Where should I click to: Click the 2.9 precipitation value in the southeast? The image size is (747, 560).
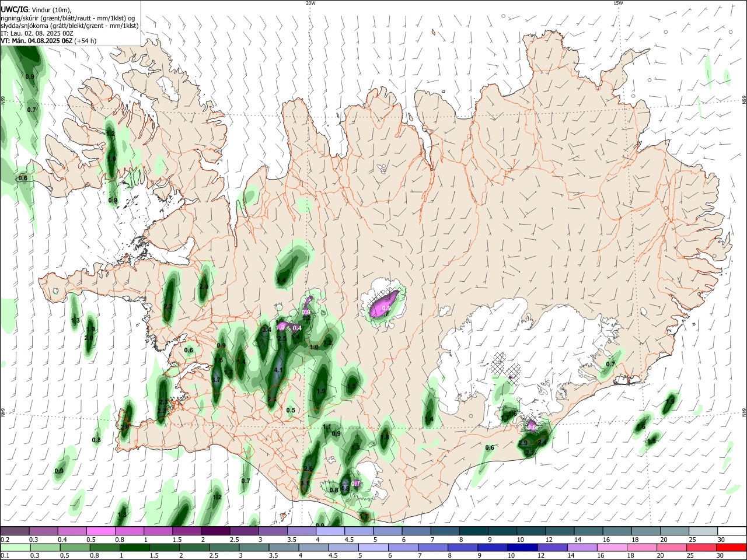(523, 443)
